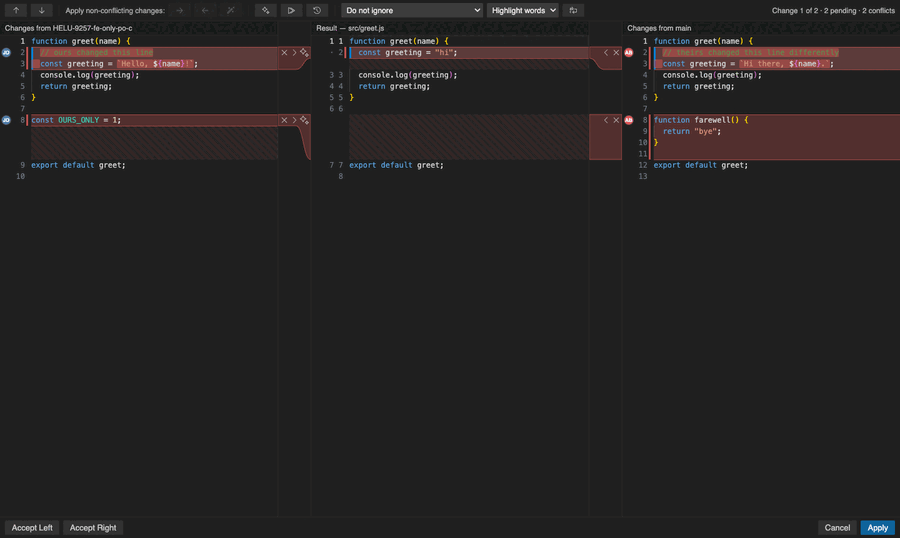
Task: Click the history clock toolbar icon
Action: pyautogui.click(x=317, y=10)
